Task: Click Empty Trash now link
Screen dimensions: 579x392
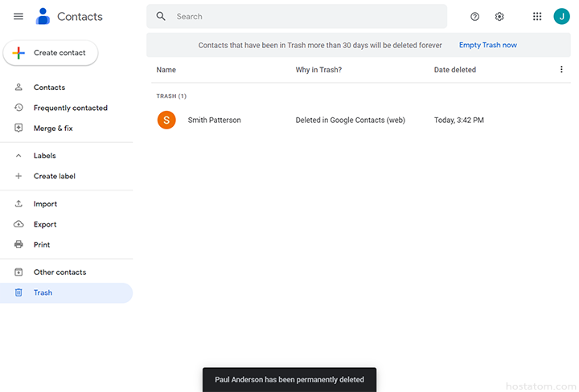Action: 487,45
